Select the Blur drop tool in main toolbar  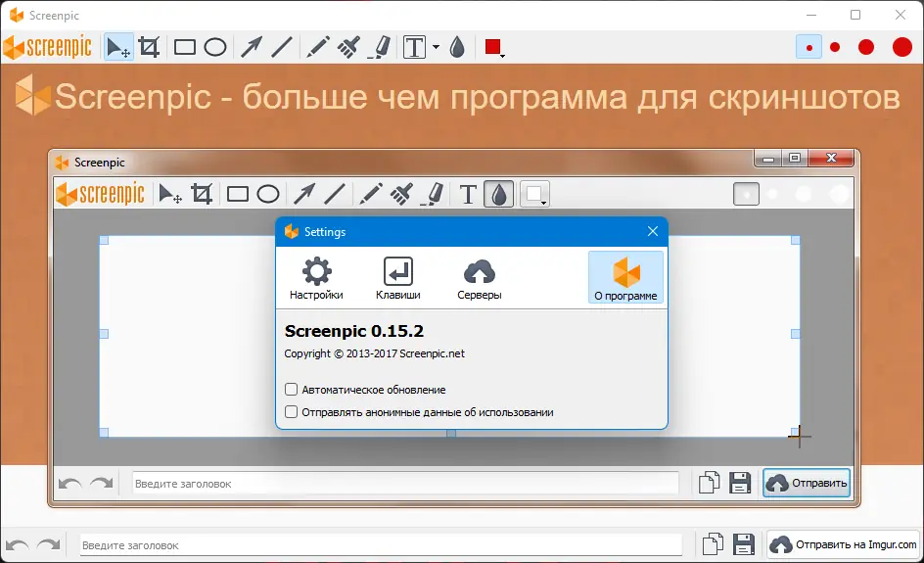[x=457, y=47]
